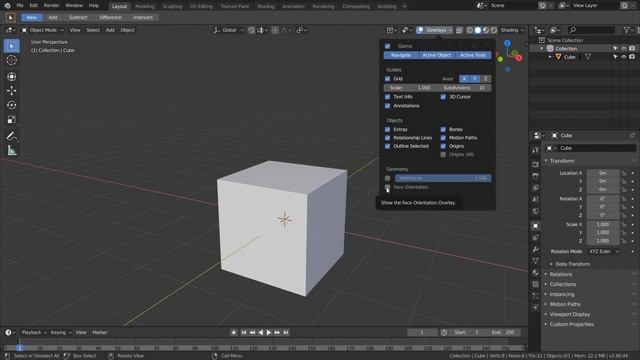Viewport: 640px width, 360px height.
Task: Switch to Rendered viewport shading
Action: (493, 30)
